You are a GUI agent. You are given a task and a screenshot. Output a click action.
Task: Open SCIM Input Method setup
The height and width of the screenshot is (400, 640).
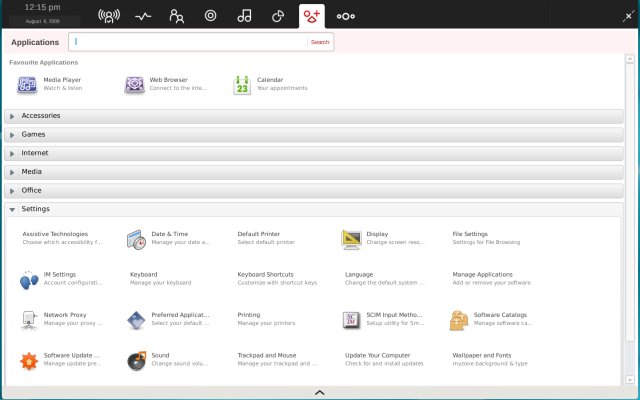(x=351, y=319)
